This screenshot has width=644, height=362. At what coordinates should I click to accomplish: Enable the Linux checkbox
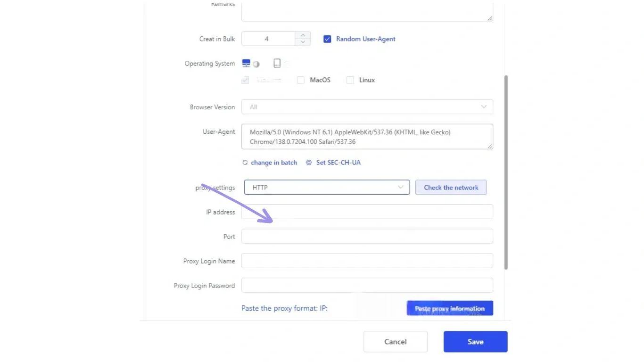pos(350,80)
